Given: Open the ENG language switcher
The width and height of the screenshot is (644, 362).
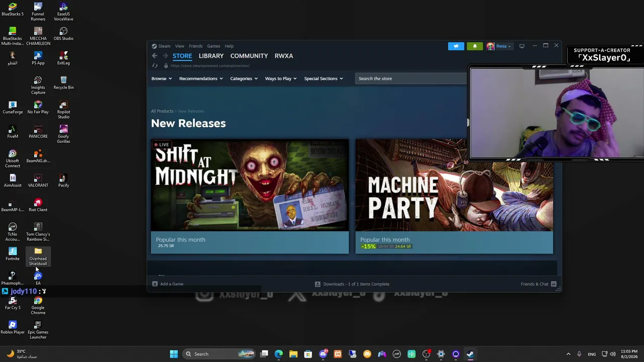Looking at the screenshot, I should 592,354.
